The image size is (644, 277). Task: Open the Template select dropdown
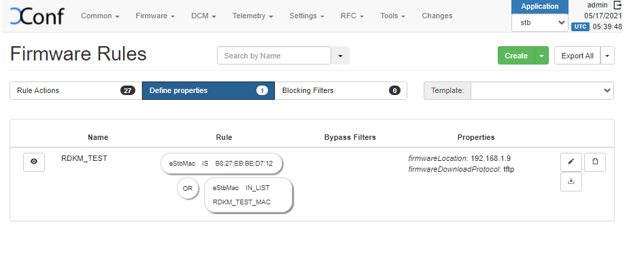pyautogui.click(x=542, y=90)
